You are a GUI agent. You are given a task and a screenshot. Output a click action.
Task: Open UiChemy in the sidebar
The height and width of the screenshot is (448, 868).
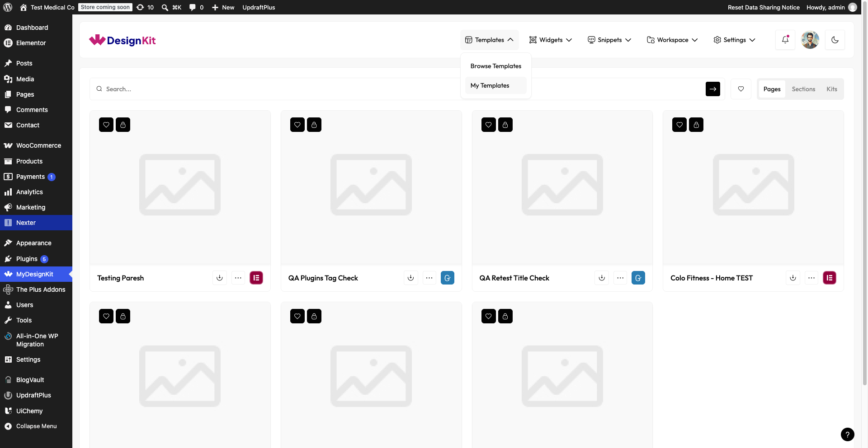click(36, 411)
